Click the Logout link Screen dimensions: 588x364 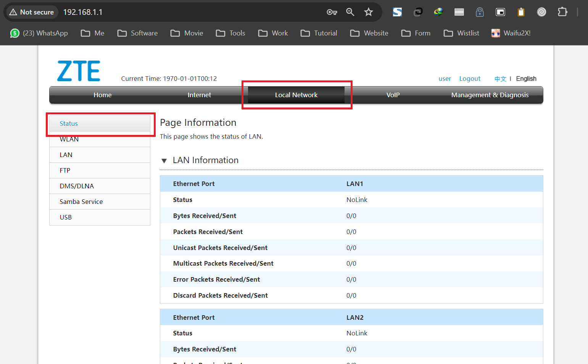coord(470,79)
